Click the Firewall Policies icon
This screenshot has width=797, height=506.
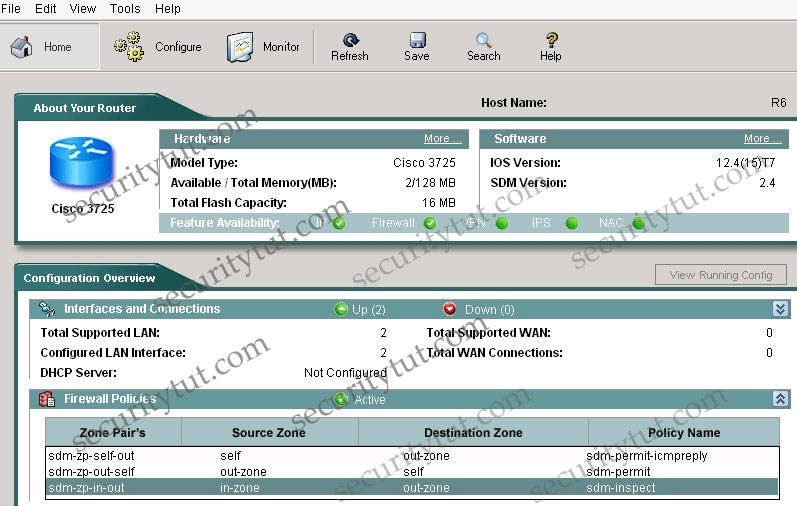(47, 399)
